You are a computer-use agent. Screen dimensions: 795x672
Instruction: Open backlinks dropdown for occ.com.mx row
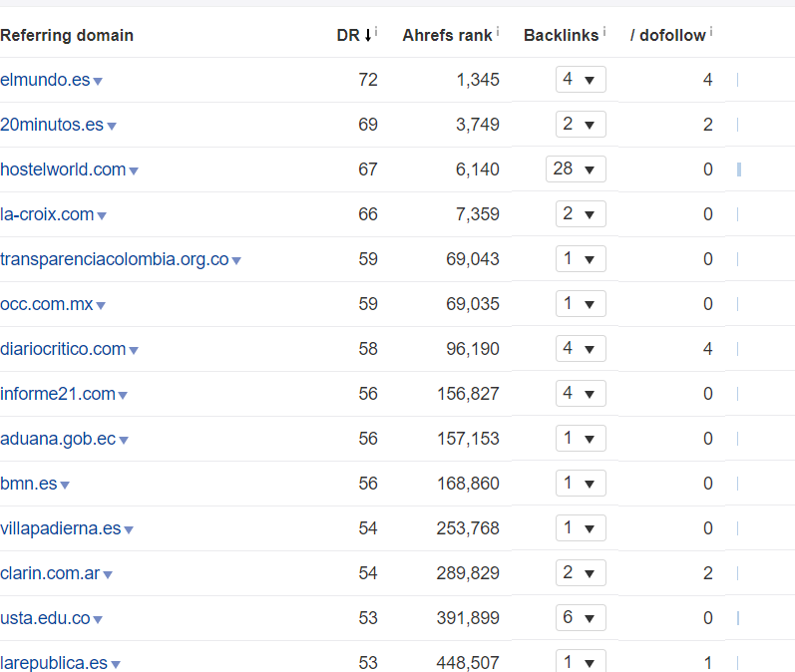pos(581,303)
